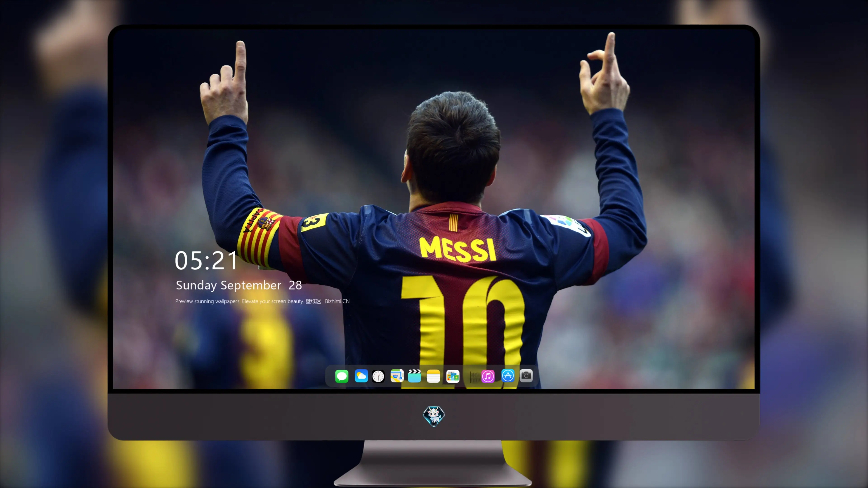
Task: Launch the pink iTunes music app
Action: [488, 376]
